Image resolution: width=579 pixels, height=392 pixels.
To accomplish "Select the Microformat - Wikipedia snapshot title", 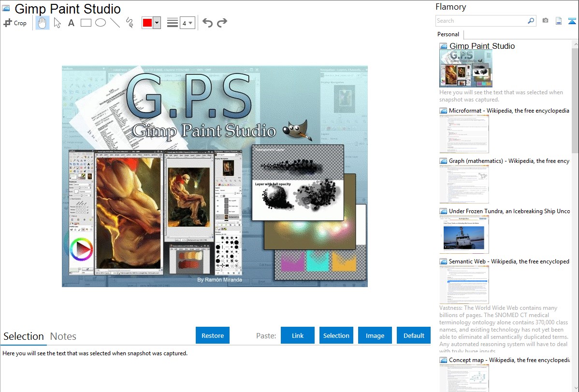I will click(509, 111).
